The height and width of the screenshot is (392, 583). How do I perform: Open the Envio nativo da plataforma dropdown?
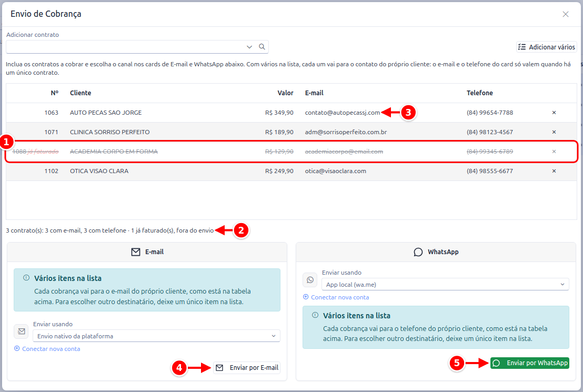pyautogui.click(x=156, y=336)
